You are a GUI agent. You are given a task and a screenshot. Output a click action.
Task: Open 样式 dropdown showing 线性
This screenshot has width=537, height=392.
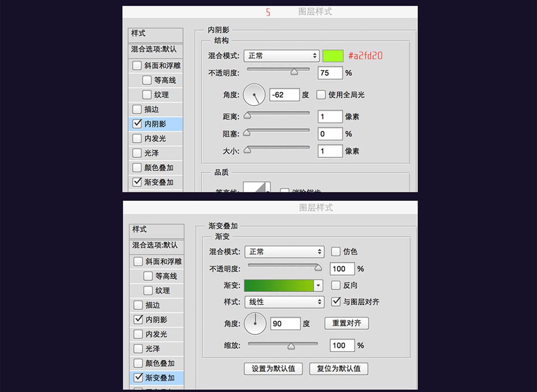(284, 302)
